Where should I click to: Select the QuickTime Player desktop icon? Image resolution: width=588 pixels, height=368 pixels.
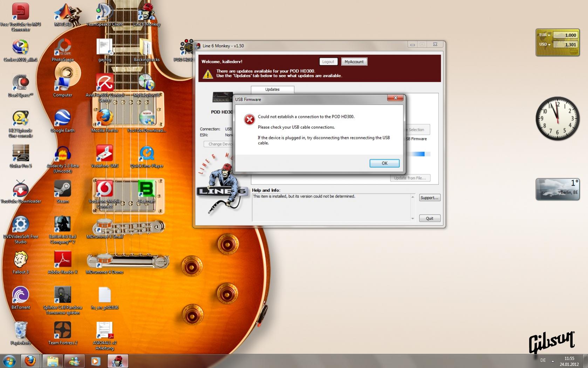tap(146, 156)
